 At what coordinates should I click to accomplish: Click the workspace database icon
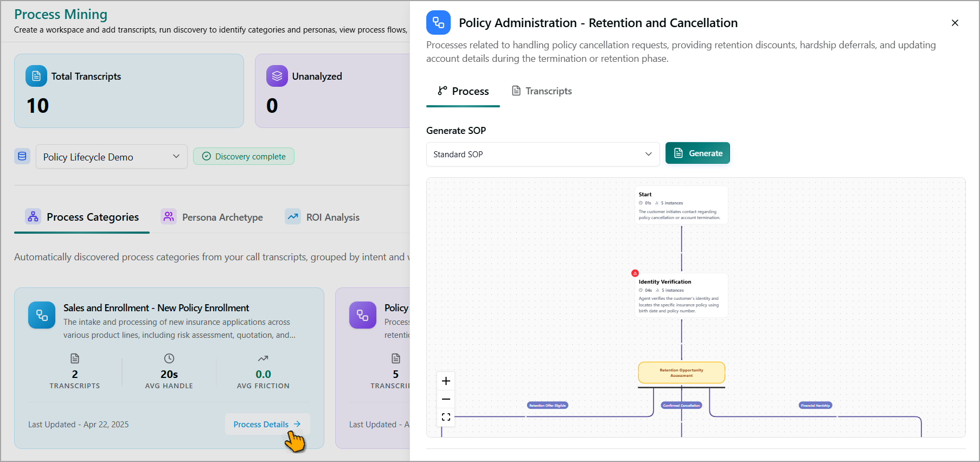[x=22, y=156]
